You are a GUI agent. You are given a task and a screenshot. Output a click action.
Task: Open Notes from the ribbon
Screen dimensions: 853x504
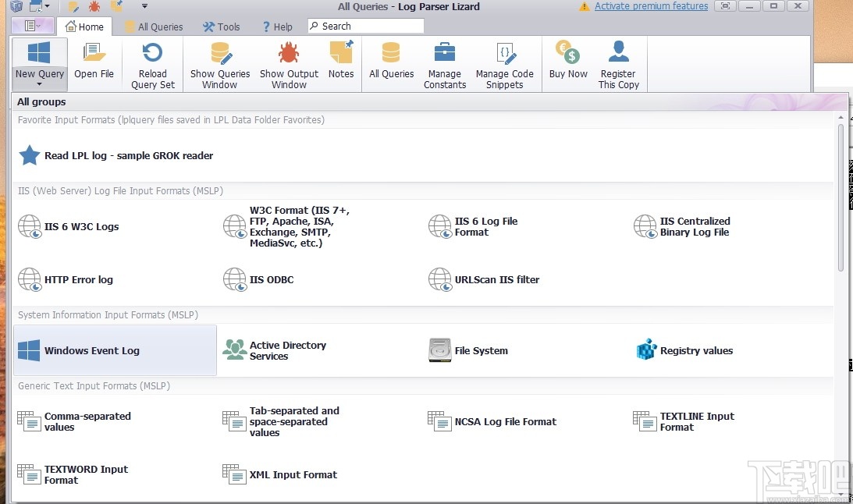(x=341, y=61)
